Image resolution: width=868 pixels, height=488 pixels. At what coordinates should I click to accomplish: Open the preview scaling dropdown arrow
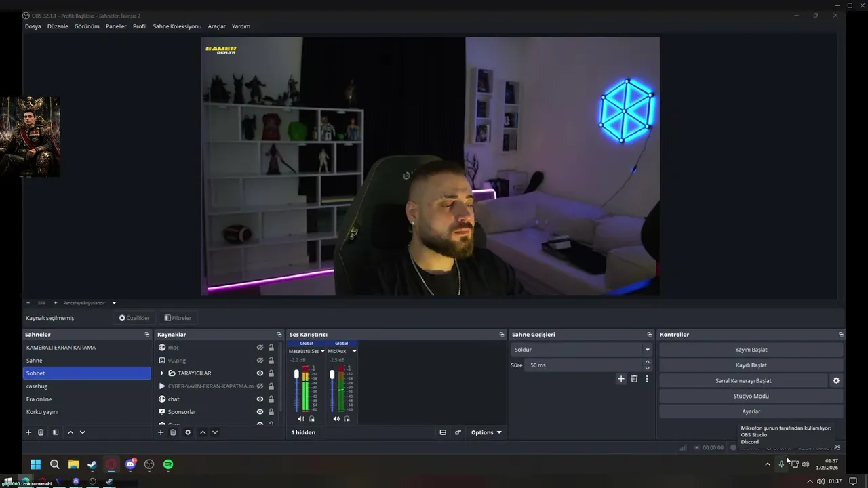114,303
